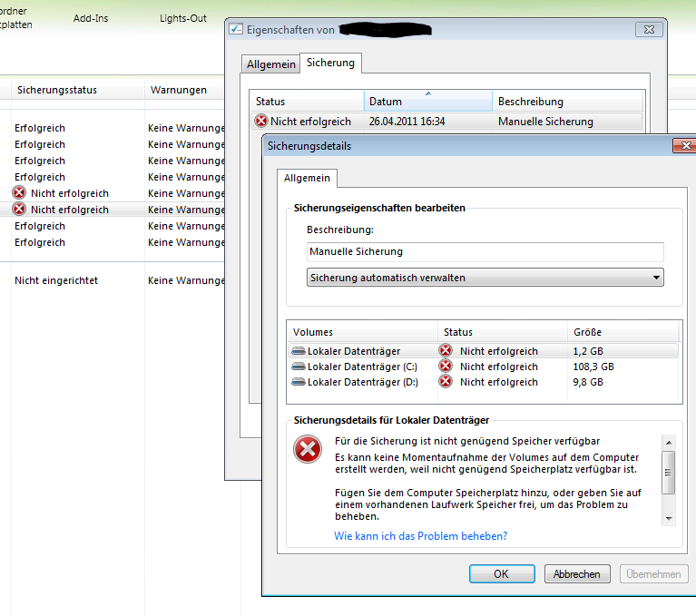
Task: Click Manuelle Sicherung in the backup list row
Action: click(545, 122)
